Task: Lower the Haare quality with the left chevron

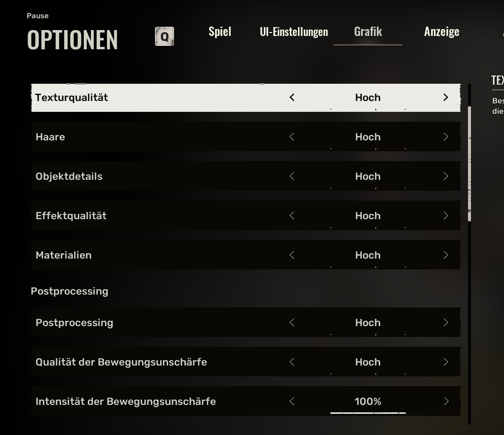Action: 292,137
